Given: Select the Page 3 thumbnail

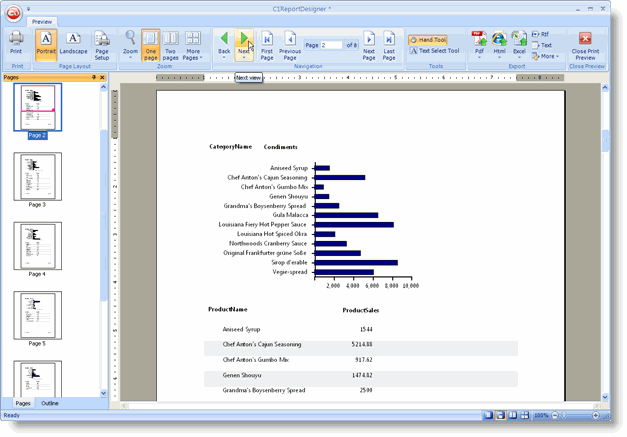Looking at the screenshot, I should point(37,178).
